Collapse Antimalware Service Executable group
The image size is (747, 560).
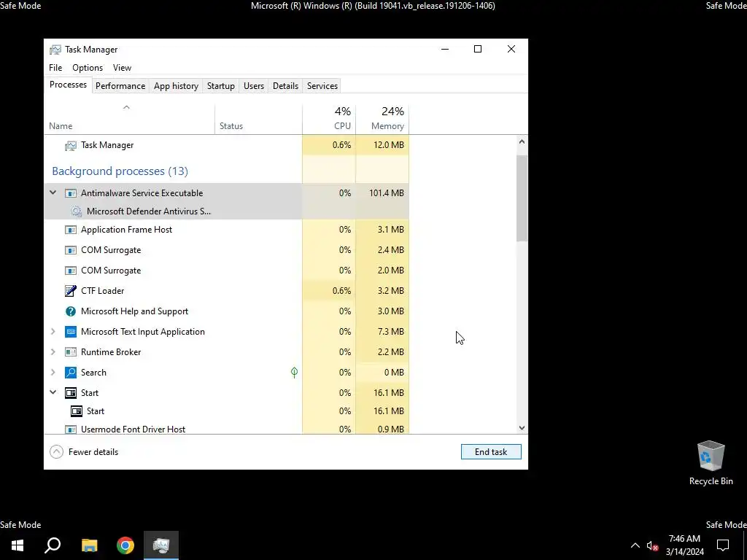(x=53, y=192)
